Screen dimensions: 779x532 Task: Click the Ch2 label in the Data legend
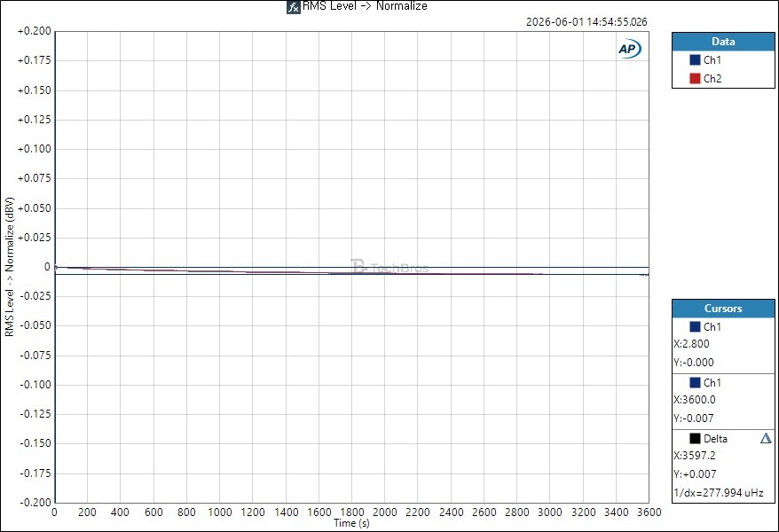[712, 78]
